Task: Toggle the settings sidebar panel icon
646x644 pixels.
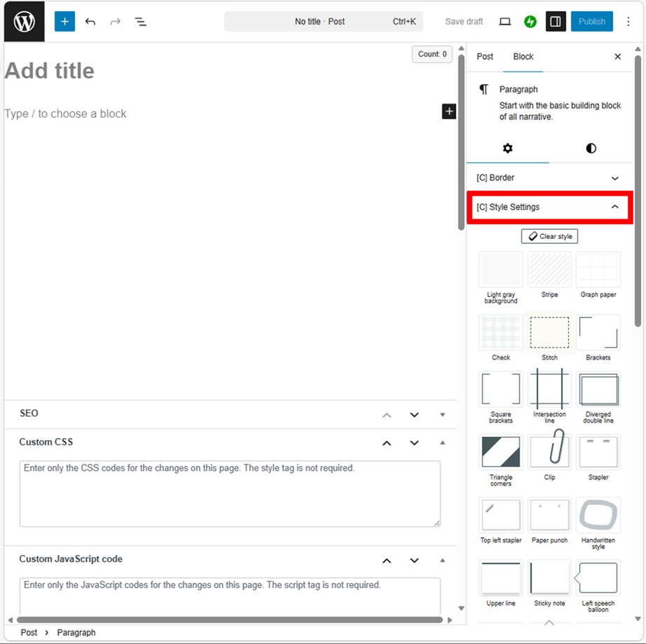Action: pos(556,22)
